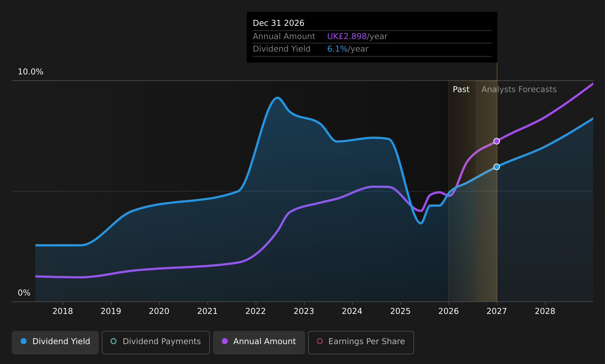The image size is (605, 364).
Task: Click the blue Dividend Yield legend dot
Action: coord(24,341)
